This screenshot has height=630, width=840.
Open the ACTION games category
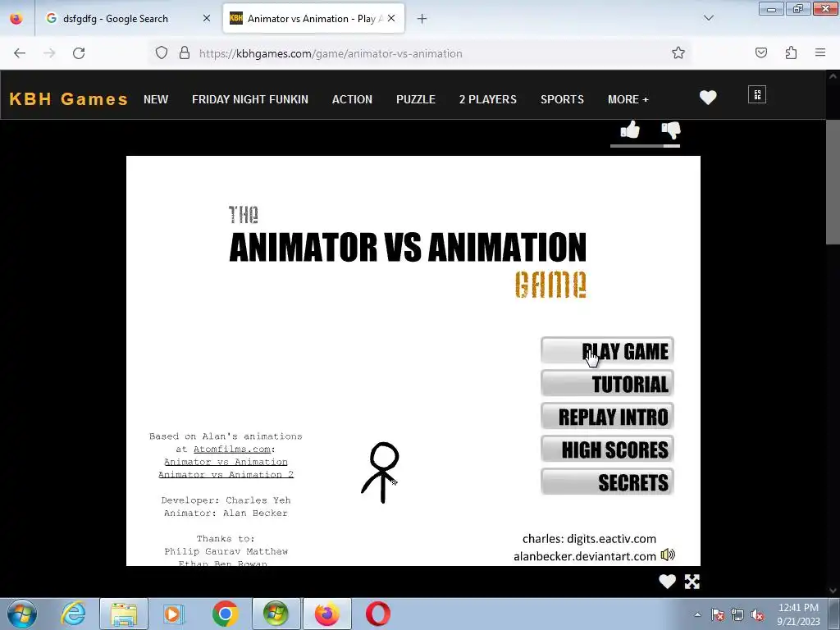coord(352,99)
